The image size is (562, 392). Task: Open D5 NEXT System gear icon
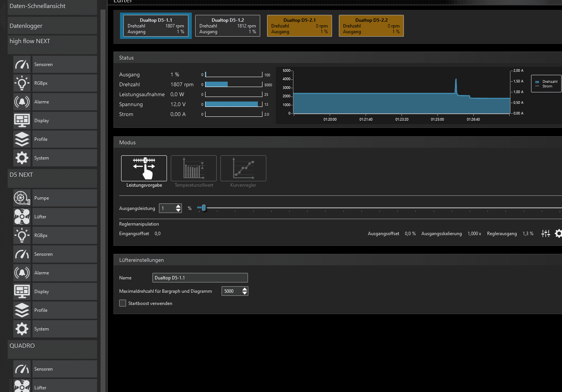tap(22, 329)
